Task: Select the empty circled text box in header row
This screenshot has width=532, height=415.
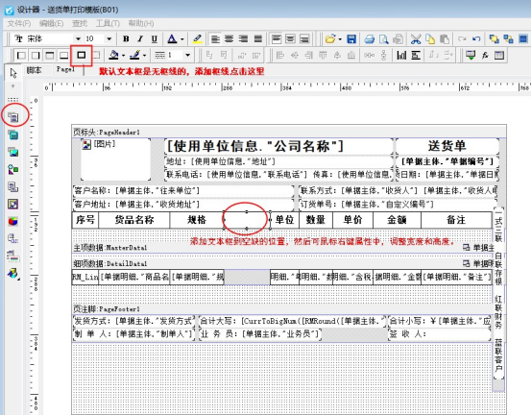Action: (x=247, y=220)
